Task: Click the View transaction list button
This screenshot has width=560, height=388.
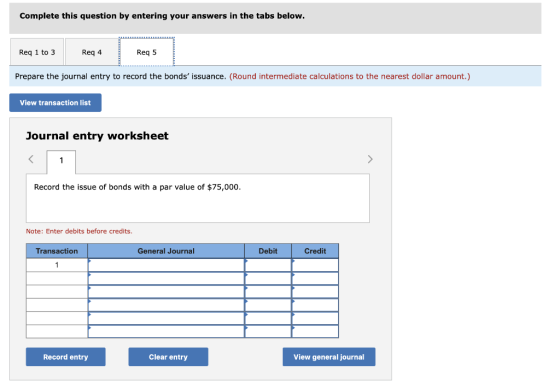Action: pos(55,103)
